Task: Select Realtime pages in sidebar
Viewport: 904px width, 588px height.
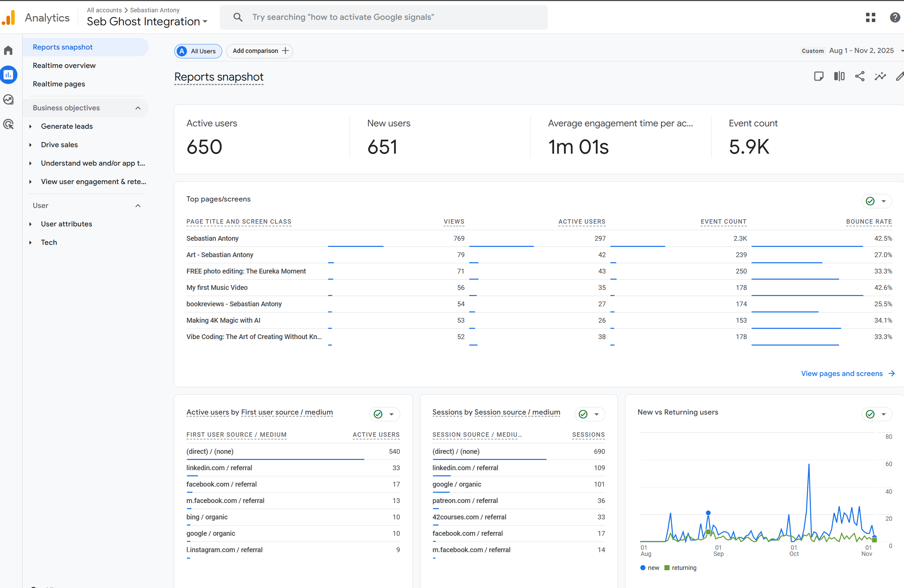Action: coord(59,84)
